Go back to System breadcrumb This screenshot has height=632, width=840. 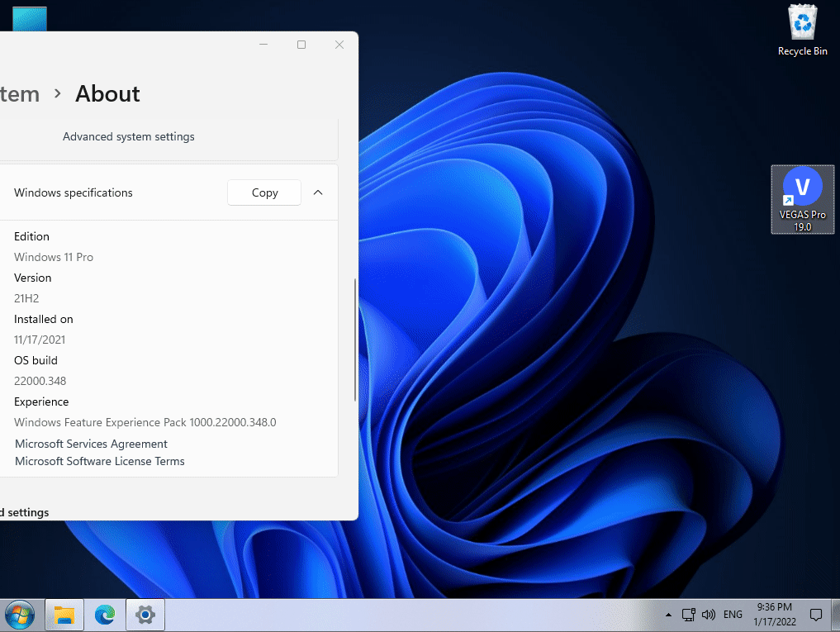pyautogui.click(x=20, y=94)
